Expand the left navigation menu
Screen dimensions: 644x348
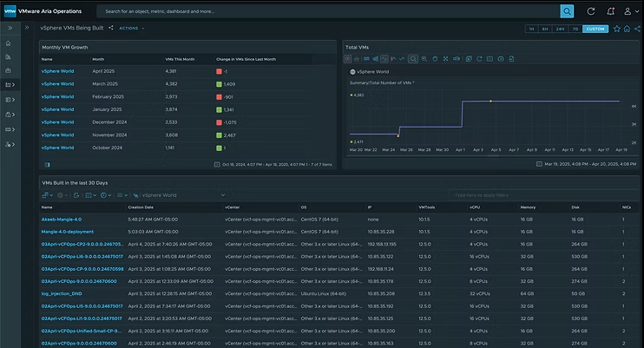[x=10, y=28]
